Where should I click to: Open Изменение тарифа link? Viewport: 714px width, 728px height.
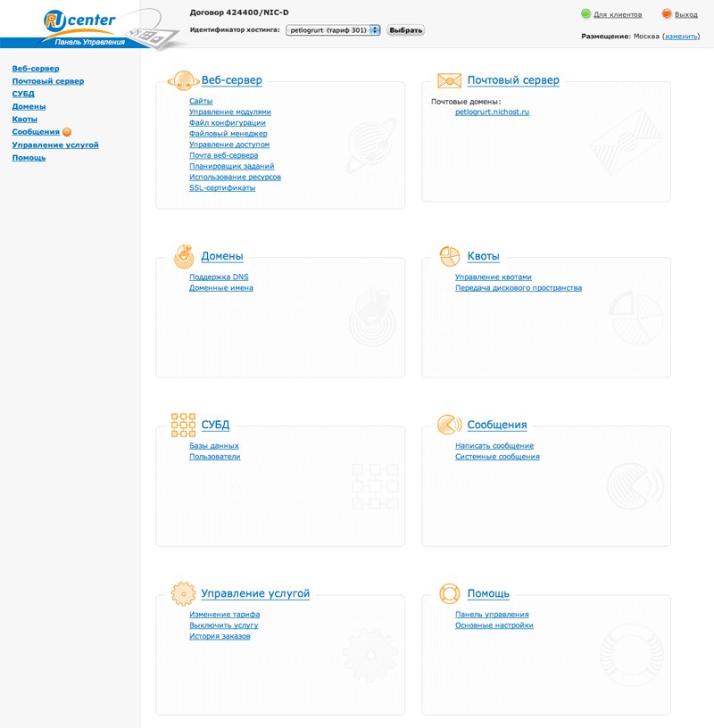(x=224, y=614)
